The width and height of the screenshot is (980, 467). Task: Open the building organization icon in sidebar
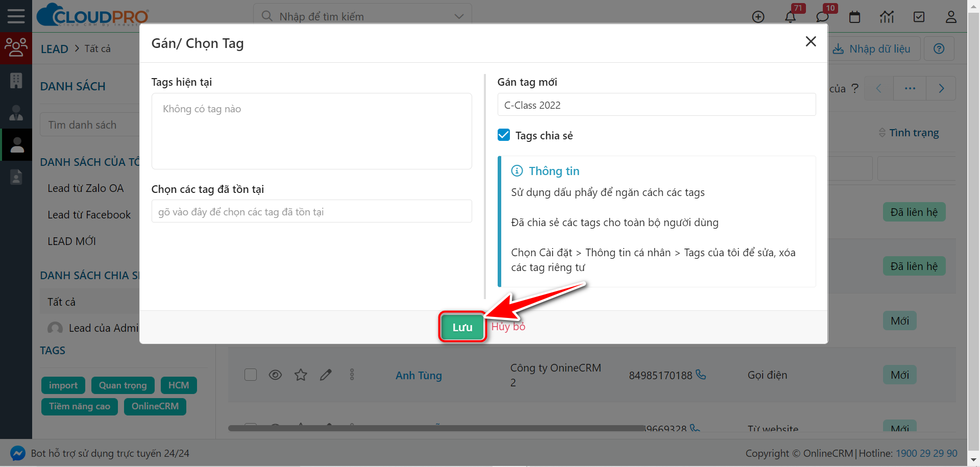16,80
